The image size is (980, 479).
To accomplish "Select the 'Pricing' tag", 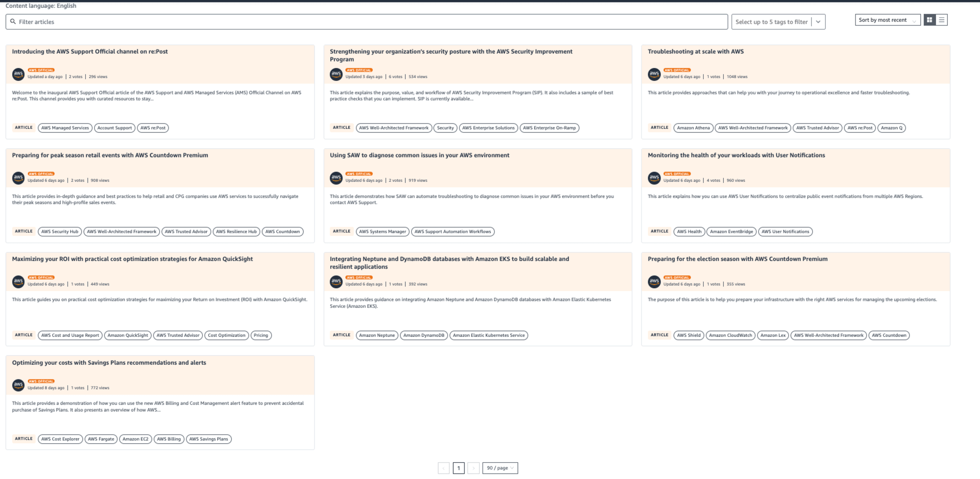I will pos(261,335).
